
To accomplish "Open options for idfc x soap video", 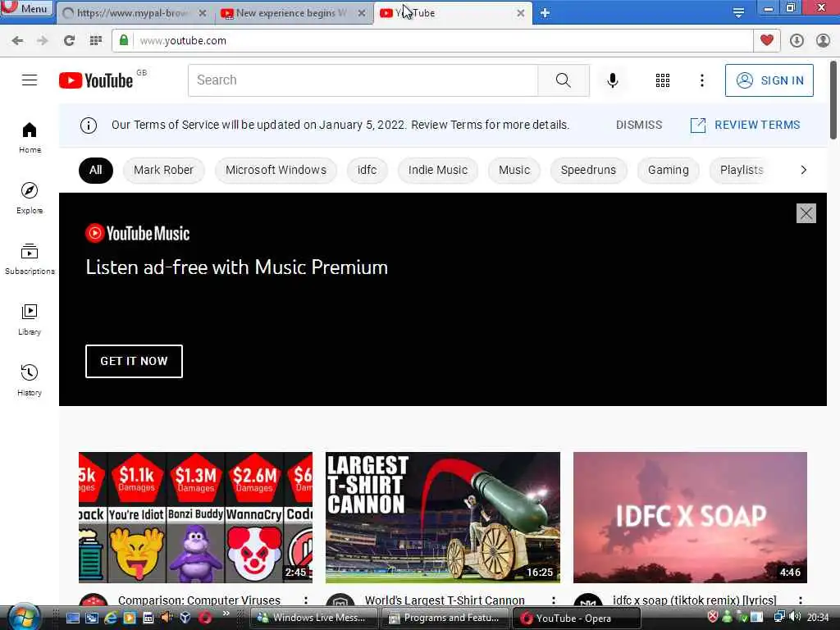I will (x=801, y=600).
